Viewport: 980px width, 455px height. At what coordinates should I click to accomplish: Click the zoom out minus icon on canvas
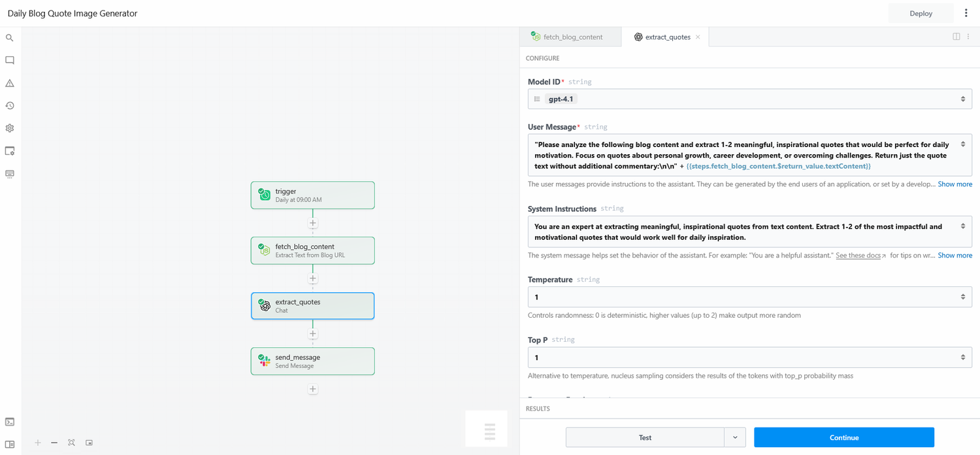coord(54,443)
